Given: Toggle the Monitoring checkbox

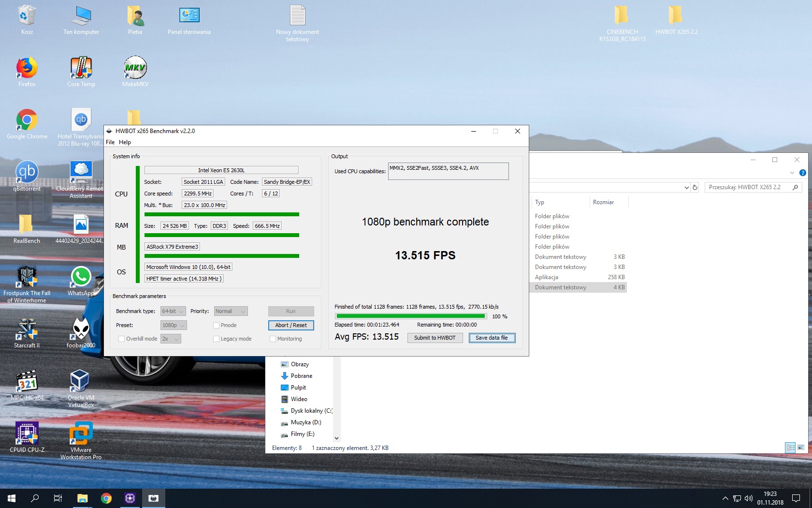Looking at the screenshot, I should coord(273,339).
